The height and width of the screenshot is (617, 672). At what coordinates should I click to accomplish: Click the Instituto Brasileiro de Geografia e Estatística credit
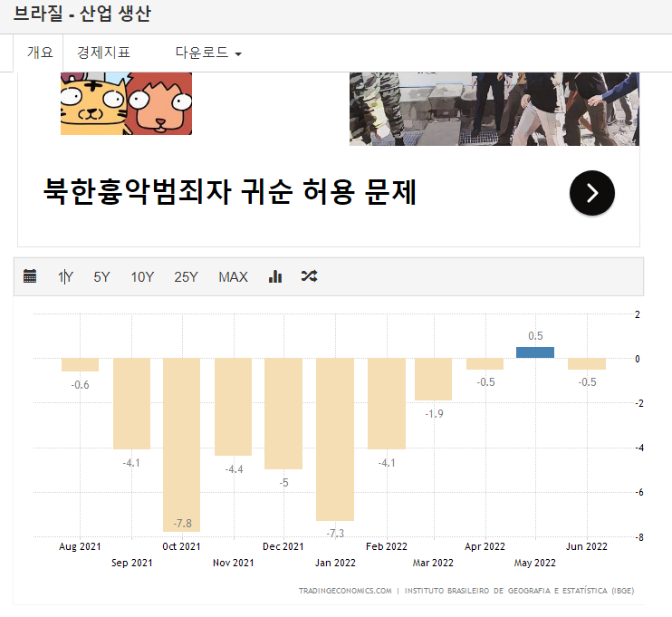coord(520,591)
